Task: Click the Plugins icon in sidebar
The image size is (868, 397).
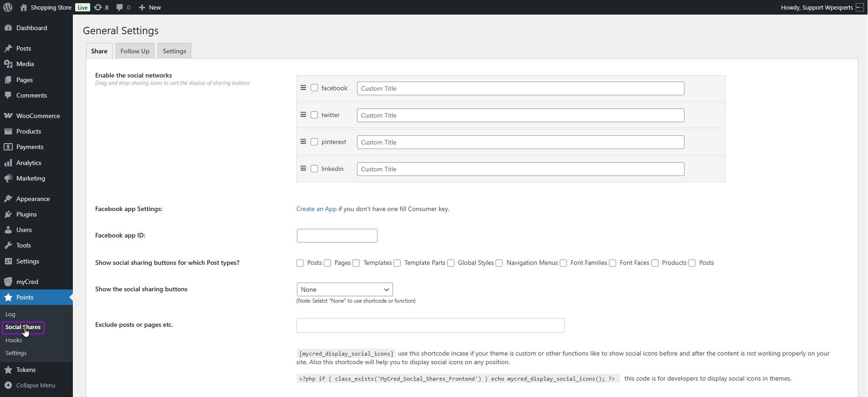Action: click(8, 214)
